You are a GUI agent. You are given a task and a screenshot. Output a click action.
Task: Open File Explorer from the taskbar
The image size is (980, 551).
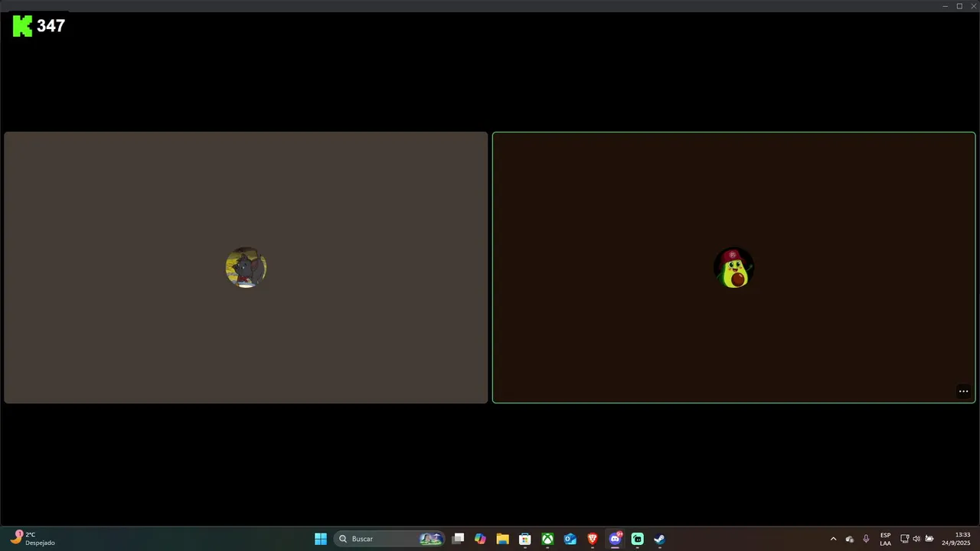coord(502,539)
